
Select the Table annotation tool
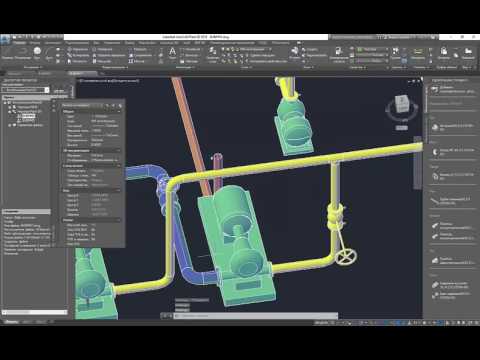pyautogui.click(x=189, y=61)
